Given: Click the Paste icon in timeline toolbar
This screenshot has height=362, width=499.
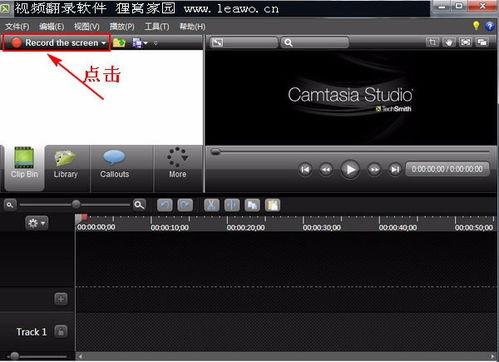Looking at the screenshot, I should 272,205.
